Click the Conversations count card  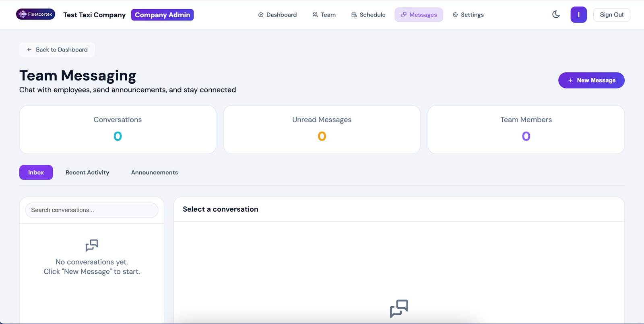point(118,130)
